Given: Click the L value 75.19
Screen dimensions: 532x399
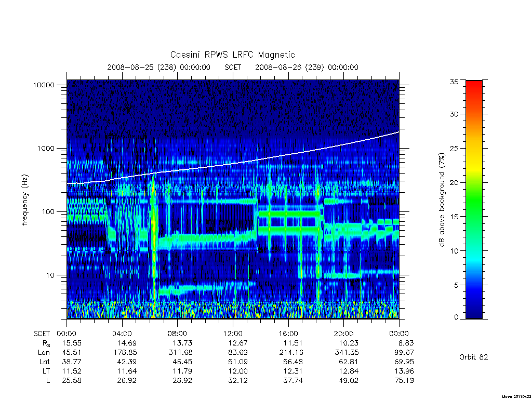Looking at the screenshot, I should tap(404, 380).
